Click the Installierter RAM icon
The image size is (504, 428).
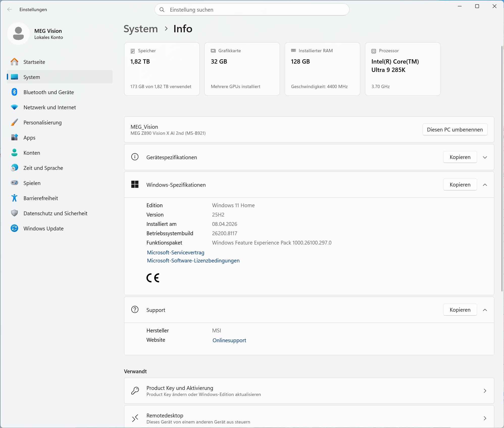293,50
